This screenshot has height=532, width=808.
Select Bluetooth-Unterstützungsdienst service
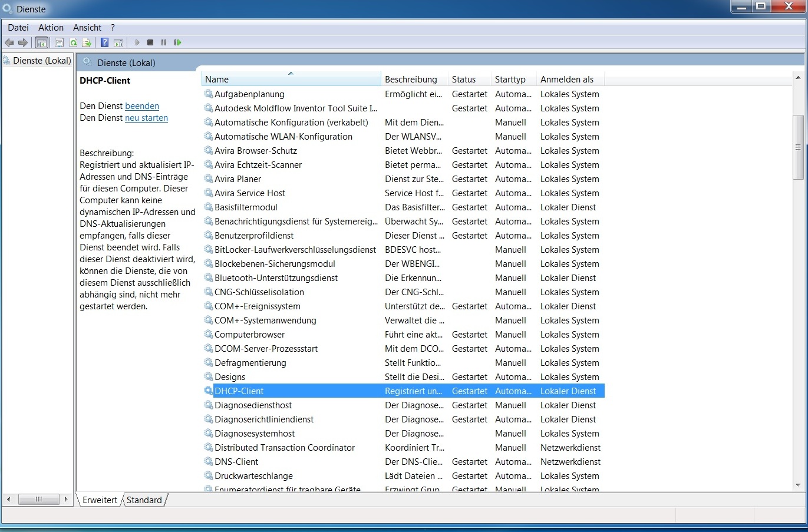404,278
